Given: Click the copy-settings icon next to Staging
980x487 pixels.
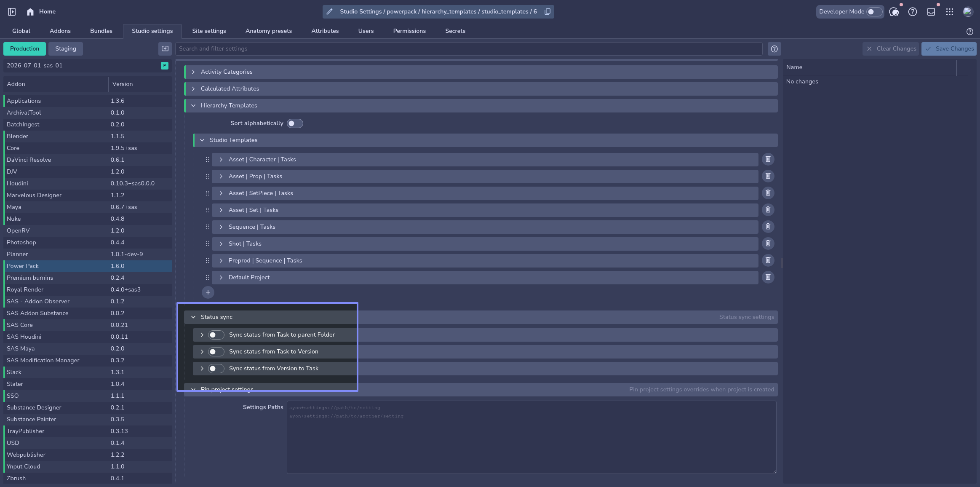Looking at the screenshot, I should click(165, 49).
